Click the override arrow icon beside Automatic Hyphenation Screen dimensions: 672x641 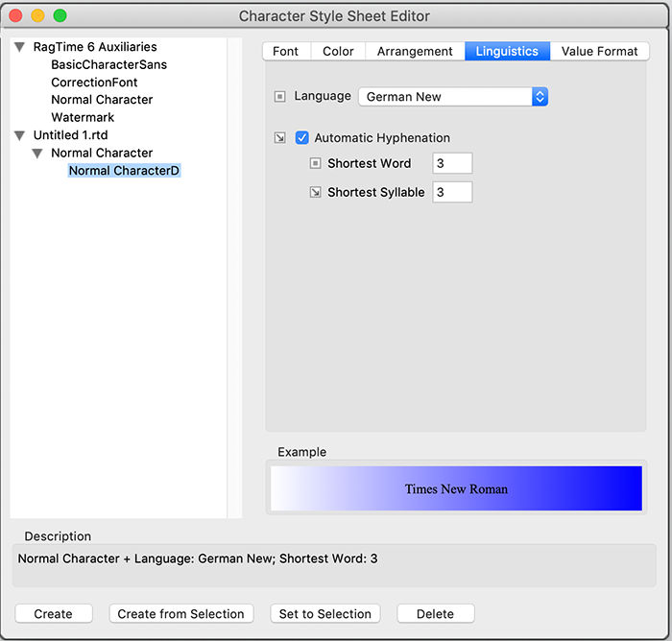pyautogui.click(x=280, y=138)
